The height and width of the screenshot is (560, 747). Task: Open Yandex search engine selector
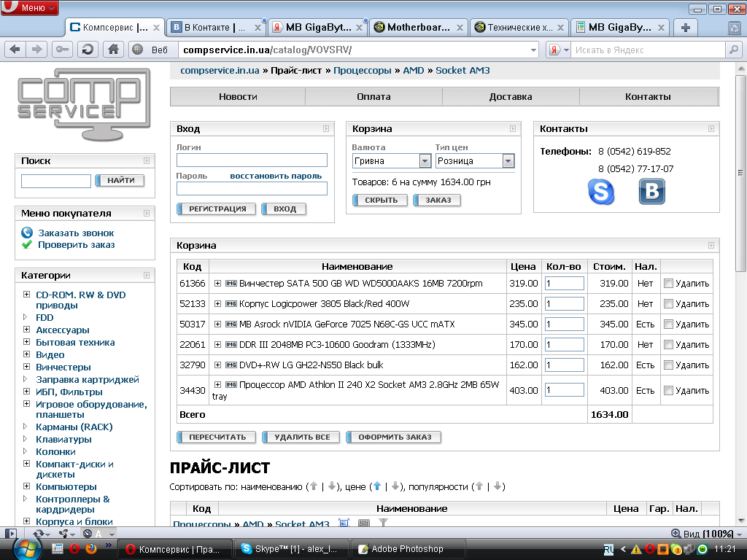[x=558, y=50]
